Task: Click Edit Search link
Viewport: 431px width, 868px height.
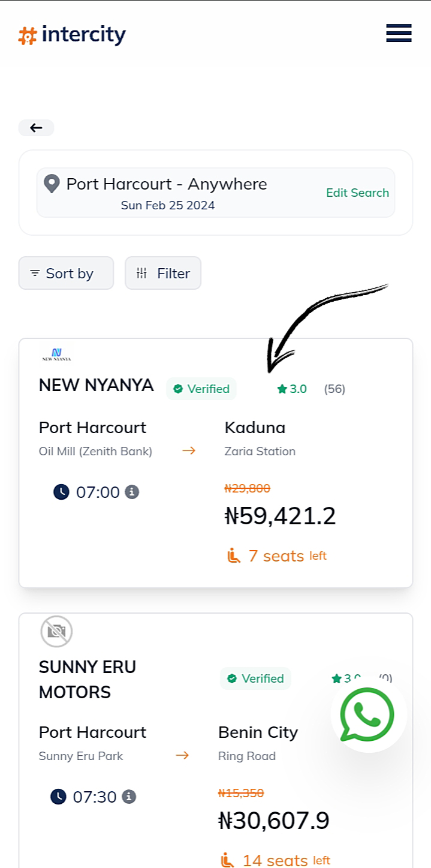Action: [x=357, y=193]
